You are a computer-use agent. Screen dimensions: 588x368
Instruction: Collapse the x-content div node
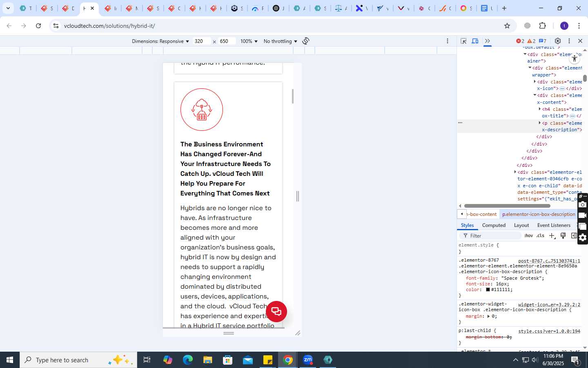[535, 95]
